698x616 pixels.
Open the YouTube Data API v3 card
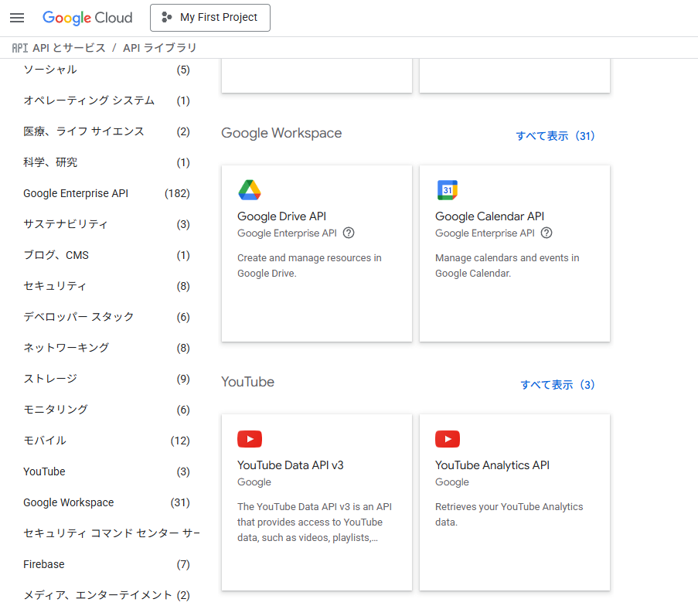317,502
